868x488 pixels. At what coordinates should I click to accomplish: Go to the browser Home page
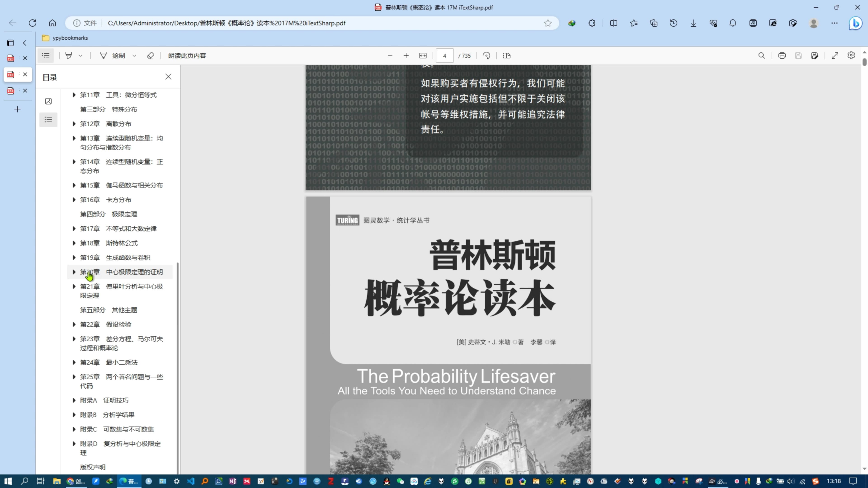52,23
